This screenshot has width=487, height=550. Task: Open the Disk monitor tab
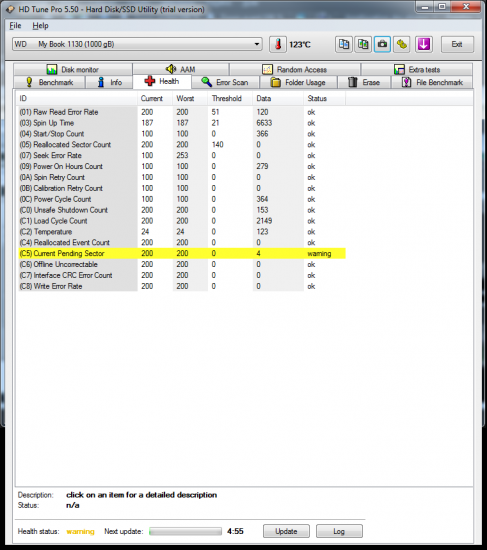click(x=73, y=69)
